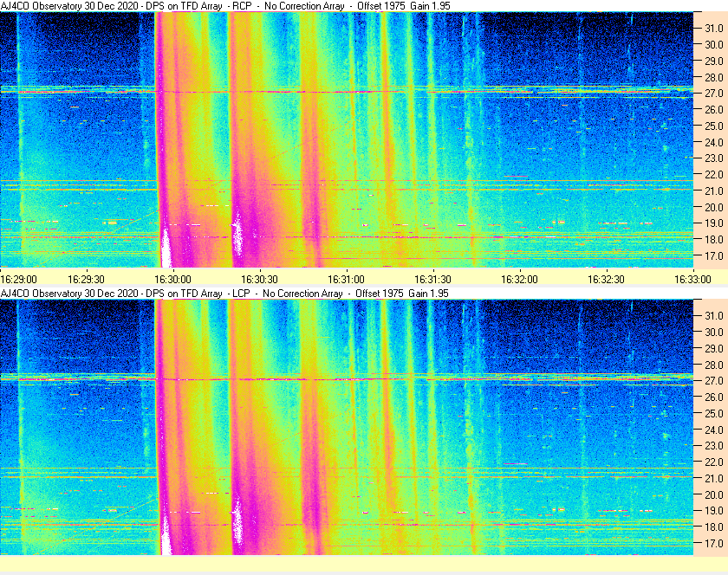This screenshot has height=575, width=728.
Task: Click the 30.0 frequency label in RCP panel
Action: point(714,44)
